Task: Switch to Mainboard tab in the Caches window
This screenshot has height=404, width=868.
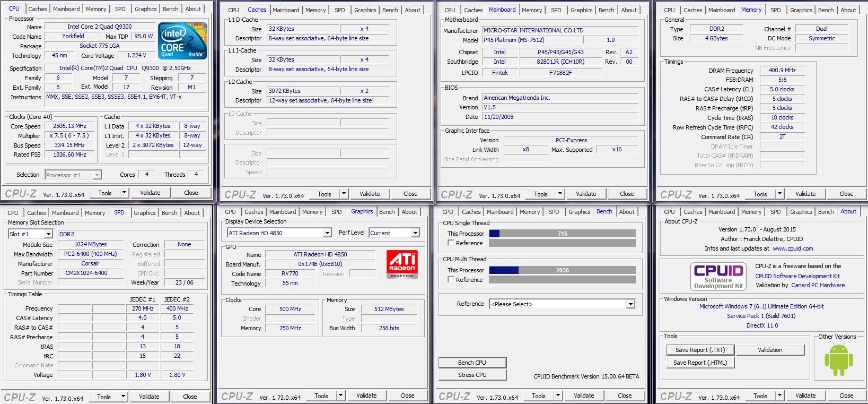Action: click(286, 10)
